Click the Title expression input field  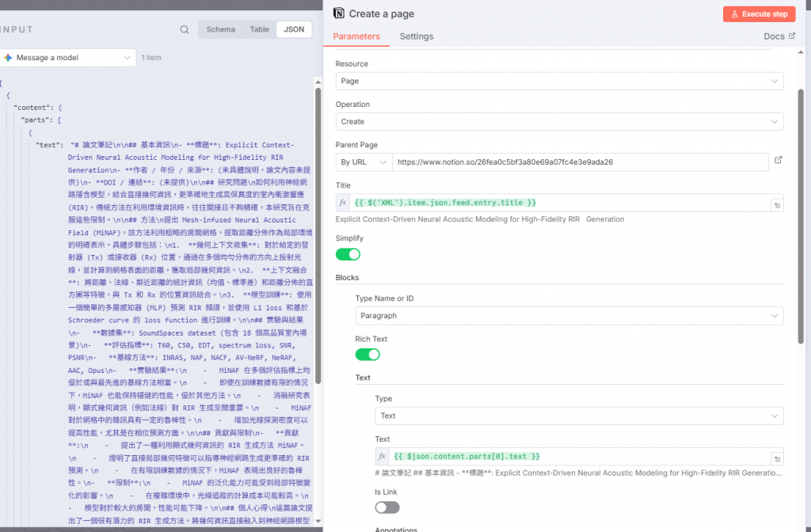click(560, 203)
